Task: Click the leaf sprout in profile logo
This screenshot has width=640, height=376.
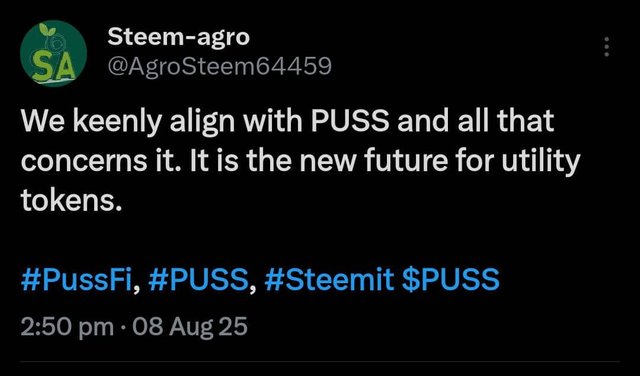Action: 45,30
